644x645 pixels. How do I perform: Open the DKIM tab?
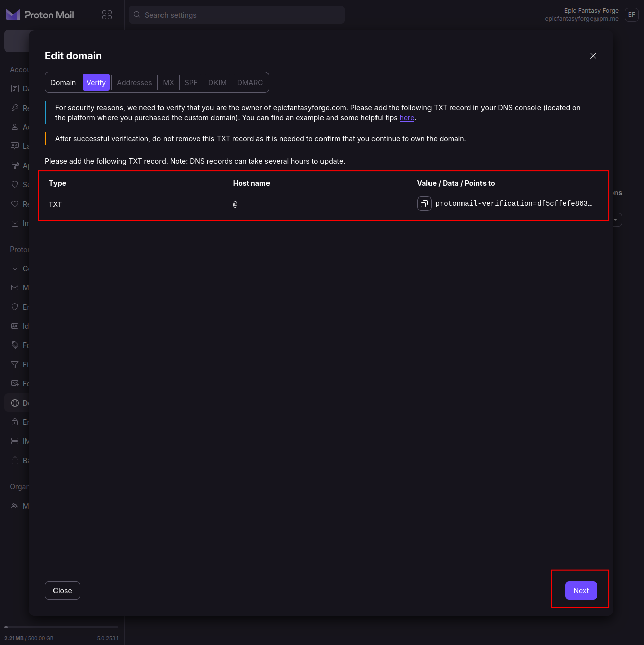click(x=218, y=82)
